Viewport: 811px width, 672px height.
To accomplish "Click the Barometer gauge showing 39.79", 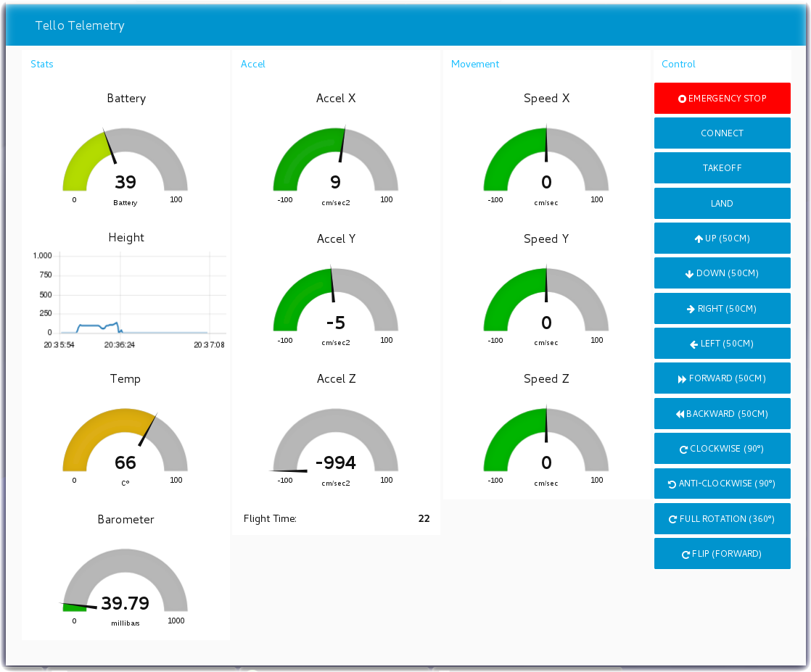I will tap(125, 584).
